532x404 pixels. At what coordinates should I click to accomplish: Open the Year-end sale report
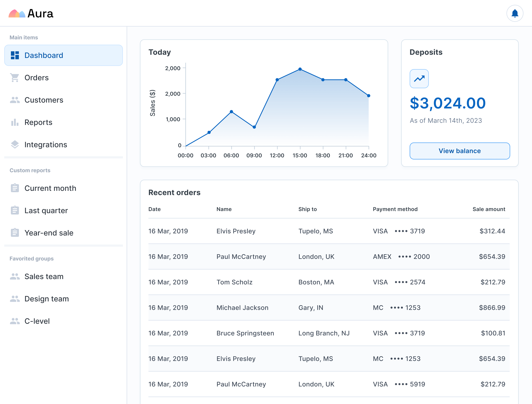coord(49,233)
